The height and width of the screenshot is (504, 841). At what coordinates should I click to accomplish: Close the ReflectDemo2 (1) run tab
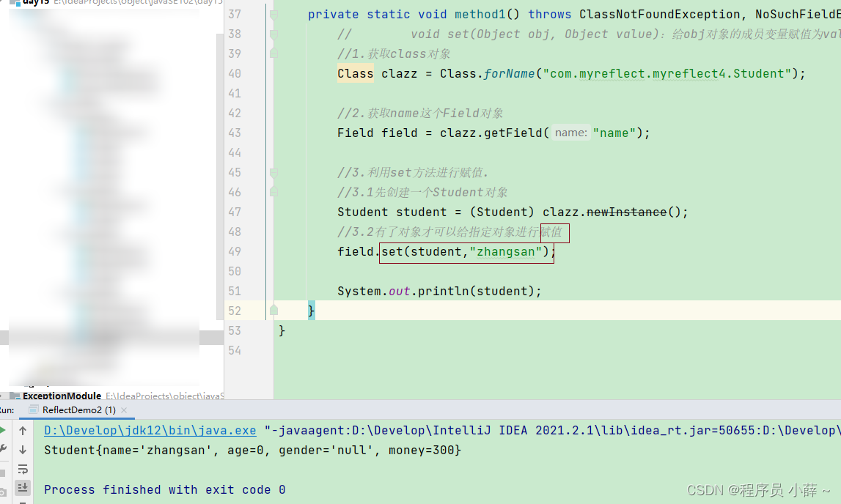tap(124, 409)
